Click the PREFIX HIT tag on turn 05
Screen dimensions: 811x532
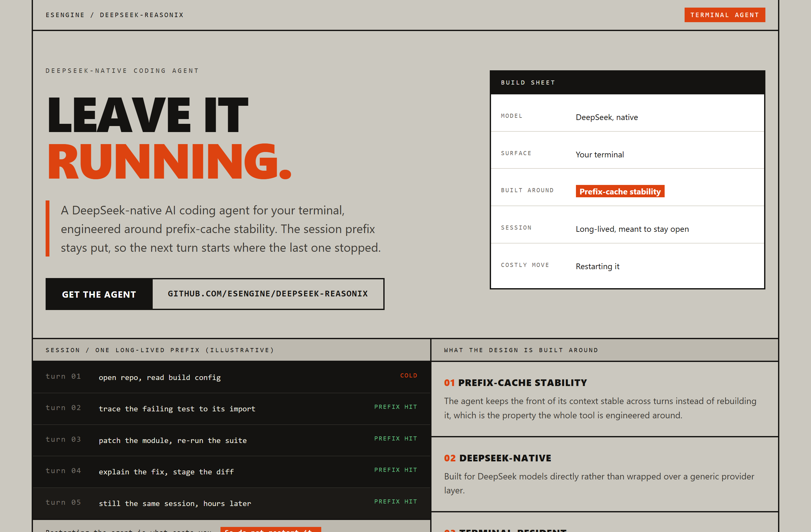tap(395, 501)
